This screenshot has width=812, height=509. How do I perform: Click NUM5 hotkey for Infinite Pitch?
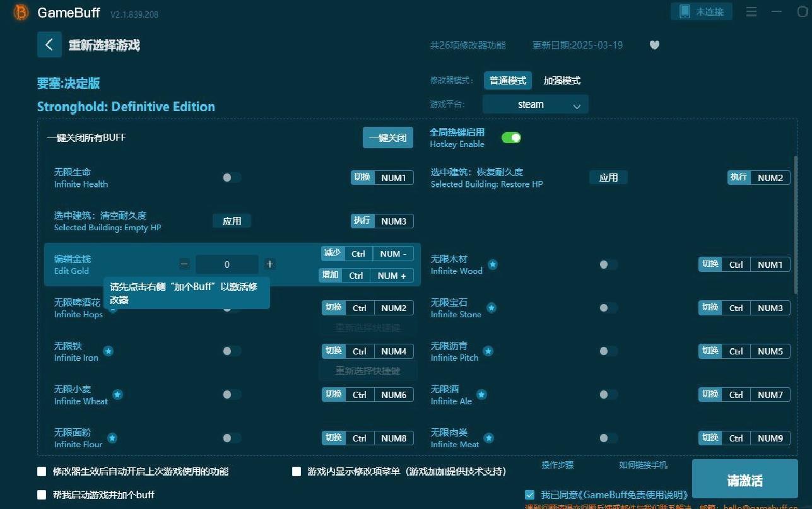(x=770, y=351)
